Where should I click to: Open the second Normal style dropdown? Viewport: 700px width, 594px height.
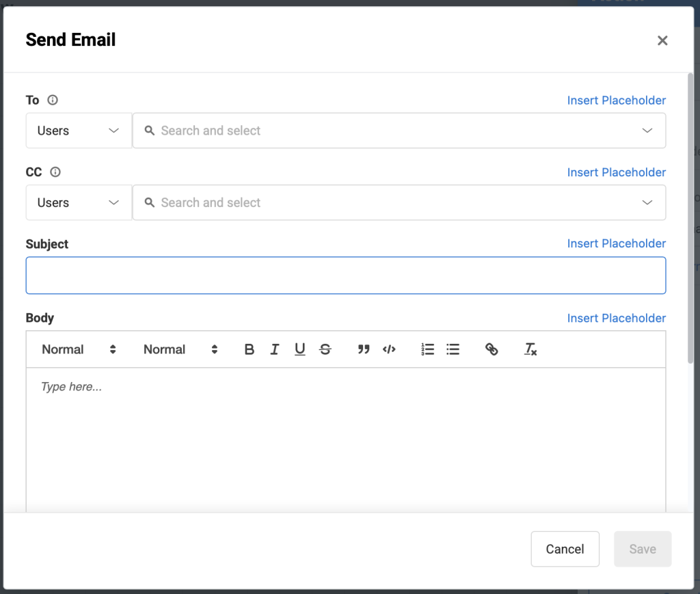tap(180, 349)
